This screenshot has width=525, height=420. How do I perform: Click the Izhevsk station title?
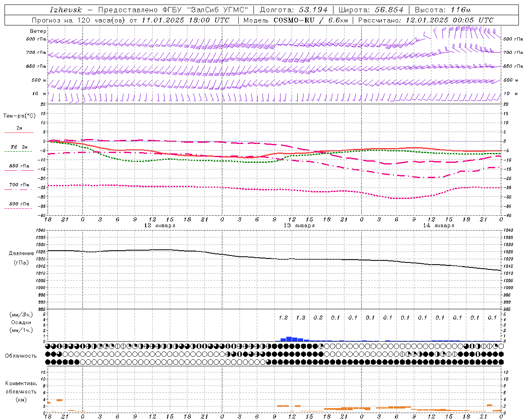[x=66, y=10]
